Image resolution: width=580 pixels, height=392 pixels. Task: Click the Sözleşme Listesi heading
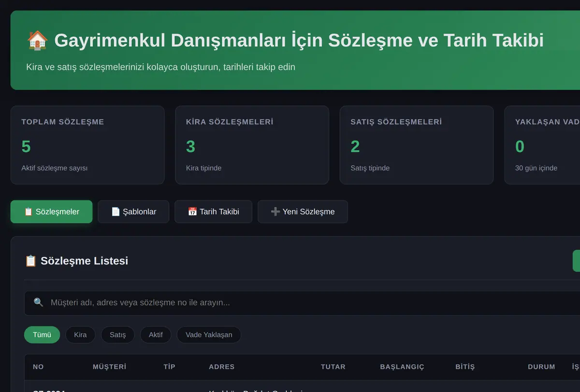click(x=84, y=261)
